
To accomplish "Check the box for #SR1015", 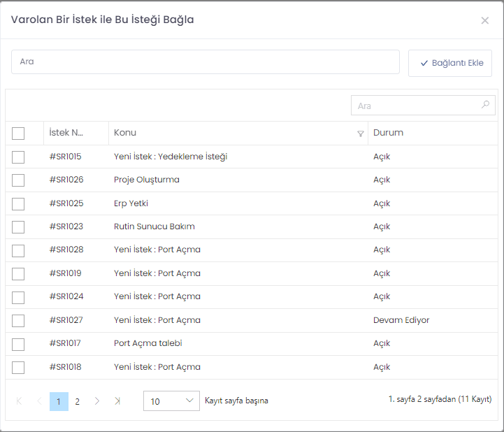I will pos(18,157).
